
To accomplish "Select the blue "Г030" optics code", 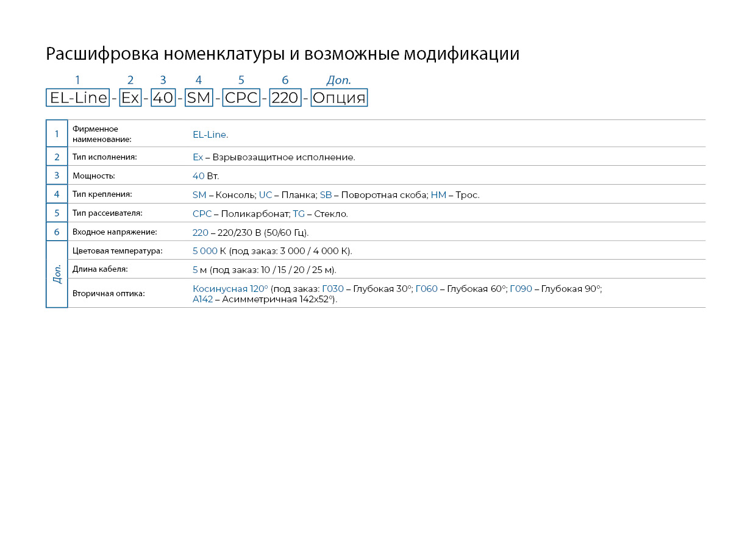I will [x=333, y=289].
